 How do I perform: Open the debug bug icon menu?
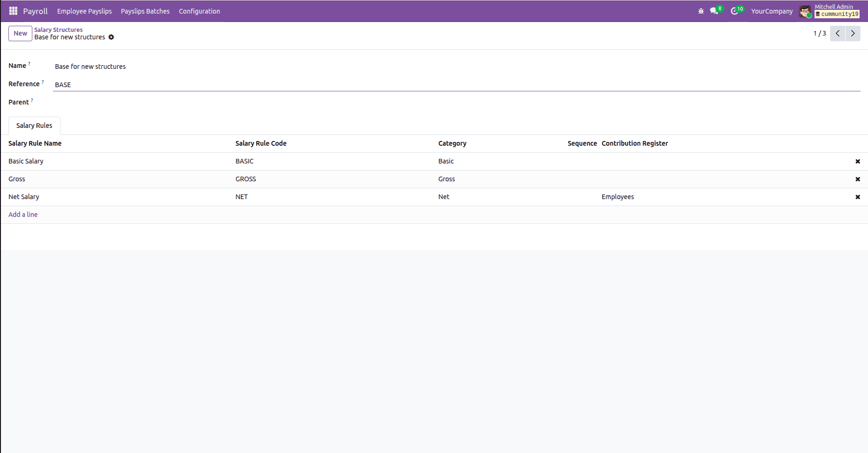tap(701, 11)
